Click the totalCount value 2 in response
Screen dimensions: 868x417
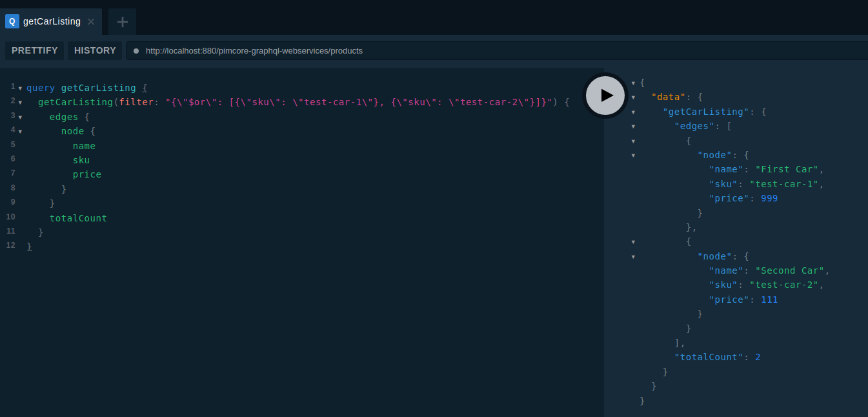click(758, 357)
